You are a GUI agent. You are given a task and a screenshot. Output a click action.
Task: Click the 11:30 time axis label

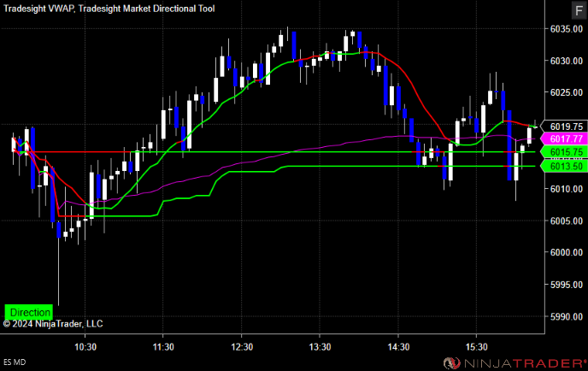click(163, 347)
